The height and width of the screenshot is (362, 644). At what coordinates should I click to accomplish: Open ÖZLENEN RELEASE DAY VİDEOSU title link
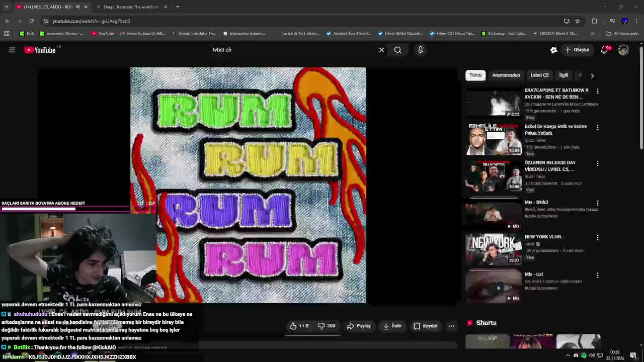pos(550,166)
